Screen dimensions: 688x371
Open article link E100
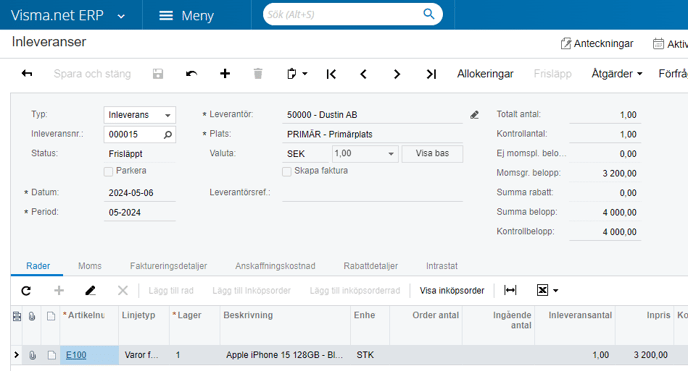point(76,355)
